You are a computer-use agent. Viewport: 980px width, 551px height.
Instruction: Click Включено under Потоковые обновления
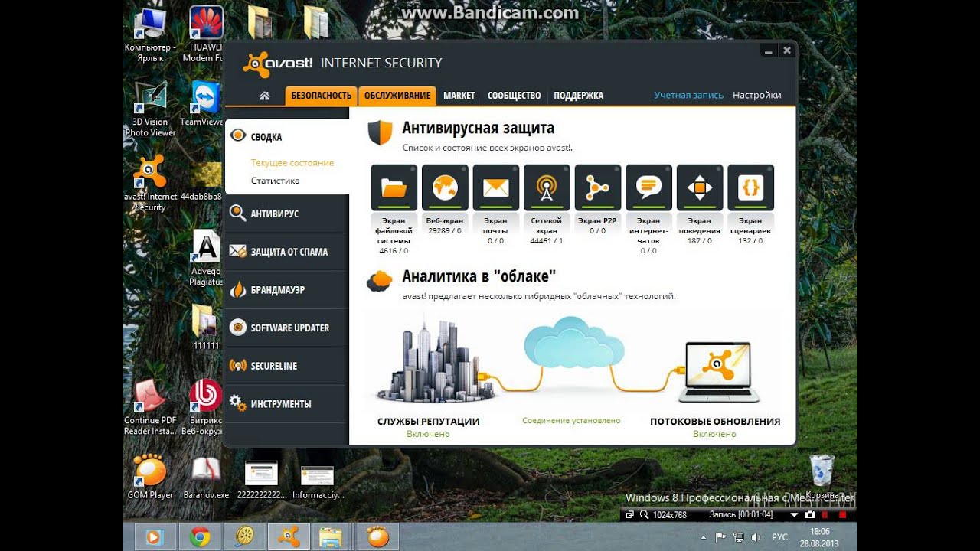click(x=714, y=434)
